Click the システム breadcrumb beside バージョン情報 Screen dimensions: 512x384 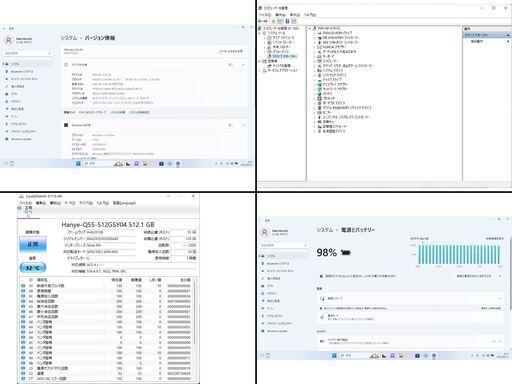[69, 38]
